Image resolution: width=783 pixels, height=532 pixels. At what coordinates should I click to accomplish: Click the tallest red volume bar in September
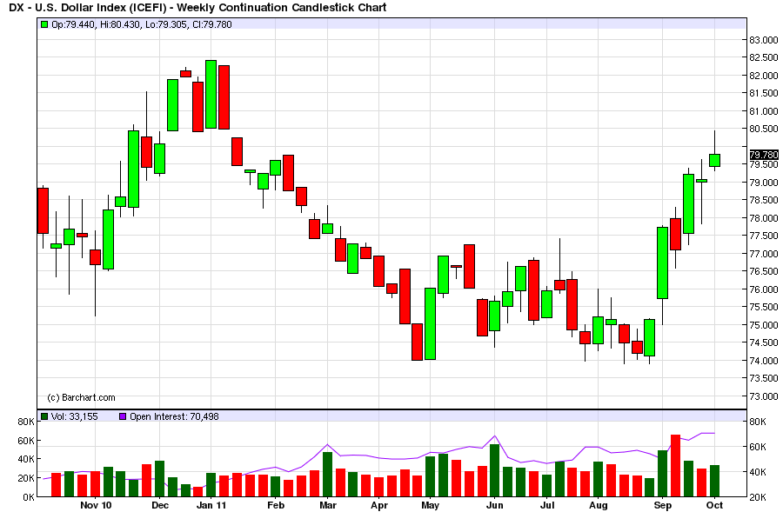[676, 466]
